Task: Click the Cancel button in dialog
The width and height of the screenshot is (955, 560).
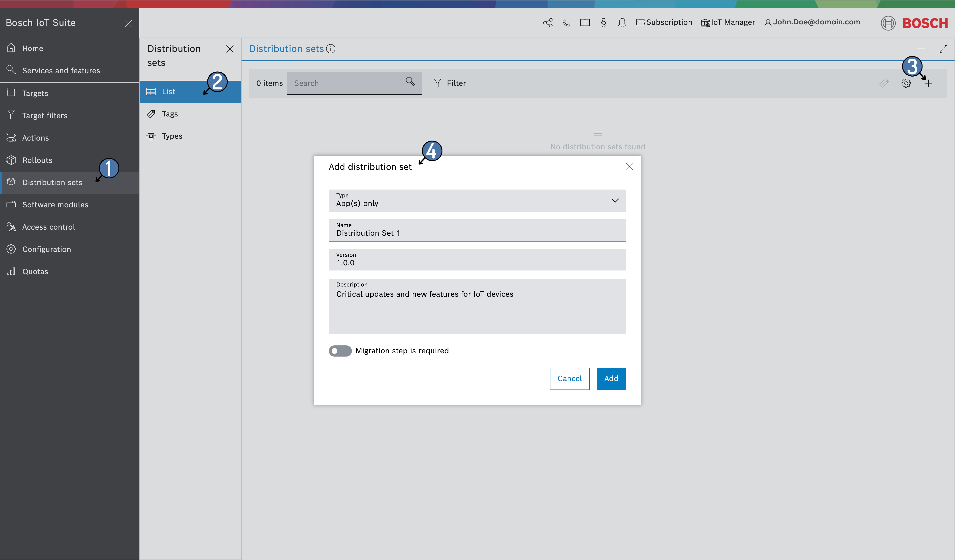Action: pos(569,378)
